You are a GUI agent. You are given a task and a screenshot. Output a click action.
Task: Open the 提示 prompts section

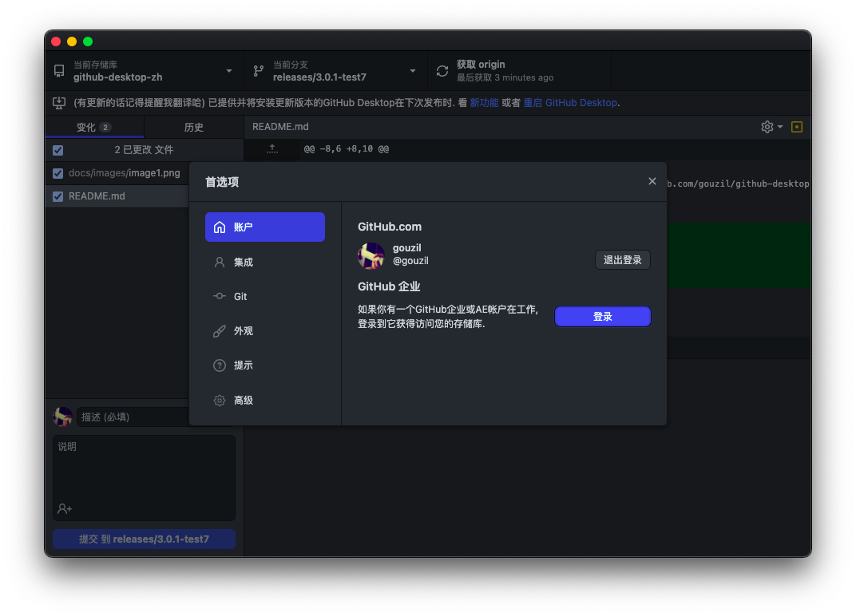265,365
